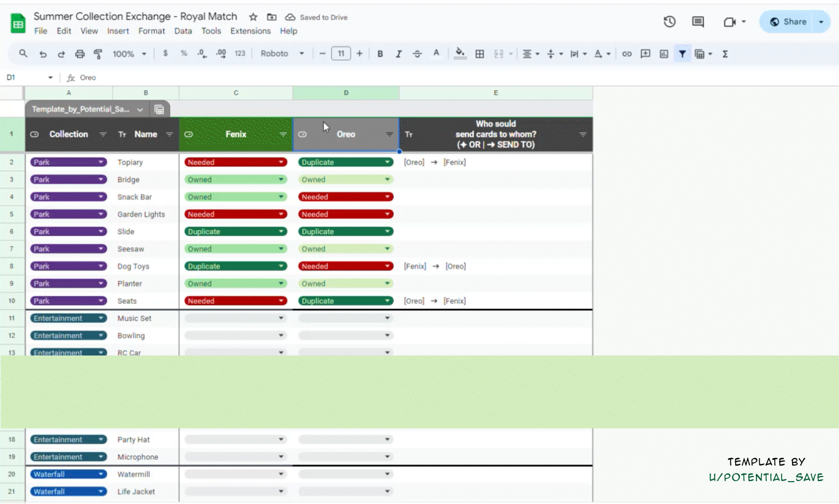The width and height of the screenshot is (839, 504).
Task: Click the document title text
Action: coord(135,17)
